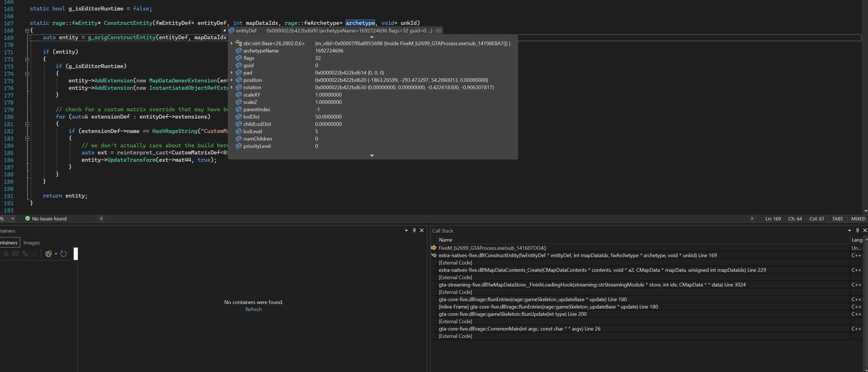
Task: Click the parentIndex field icon
Action: (239, 109)
